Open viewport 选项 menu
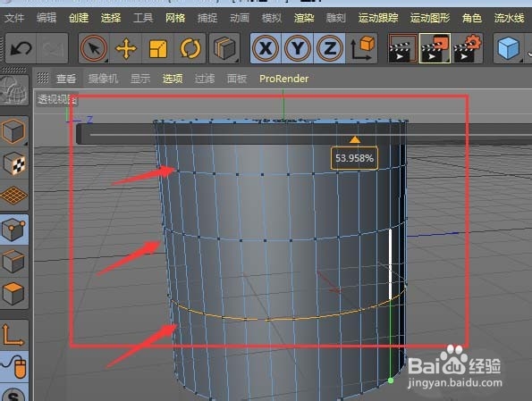Image resolution: width=532 pixels, height=401 pixels. point(173,79)
